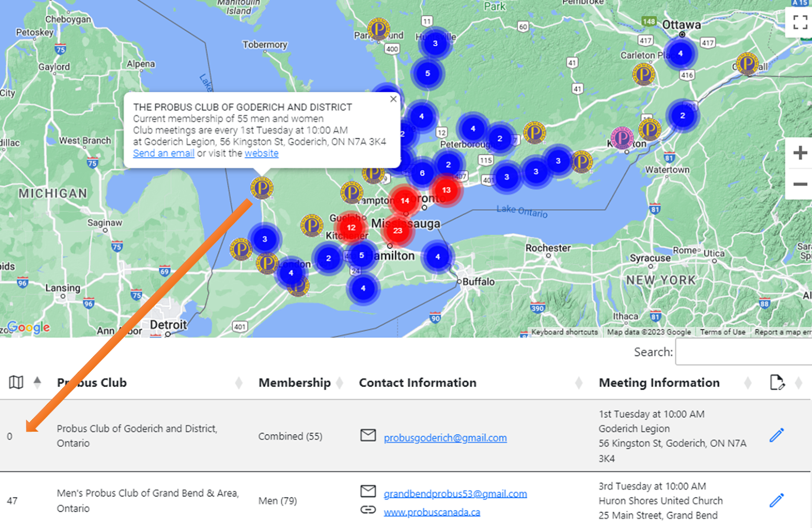The image size is (812, 528).
Task: Click 'Send an email' link in popup
Action: (x=163, y=153)
